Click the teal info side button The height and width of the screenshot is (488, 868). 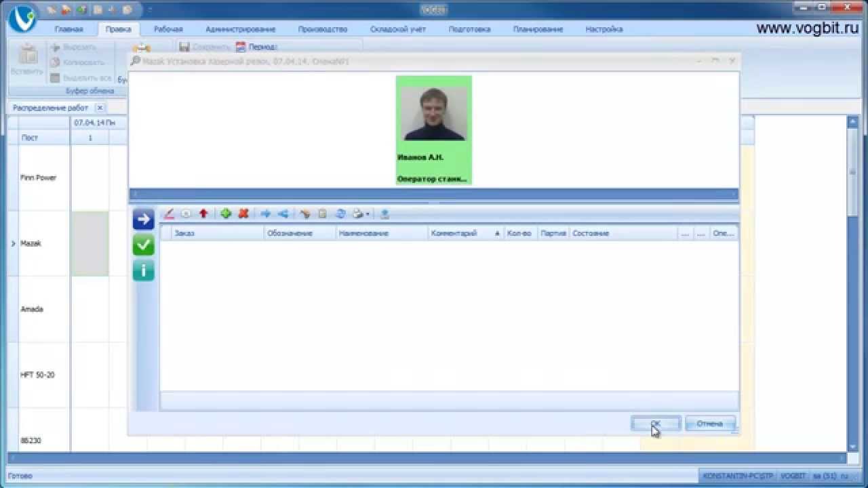(144, 271)
